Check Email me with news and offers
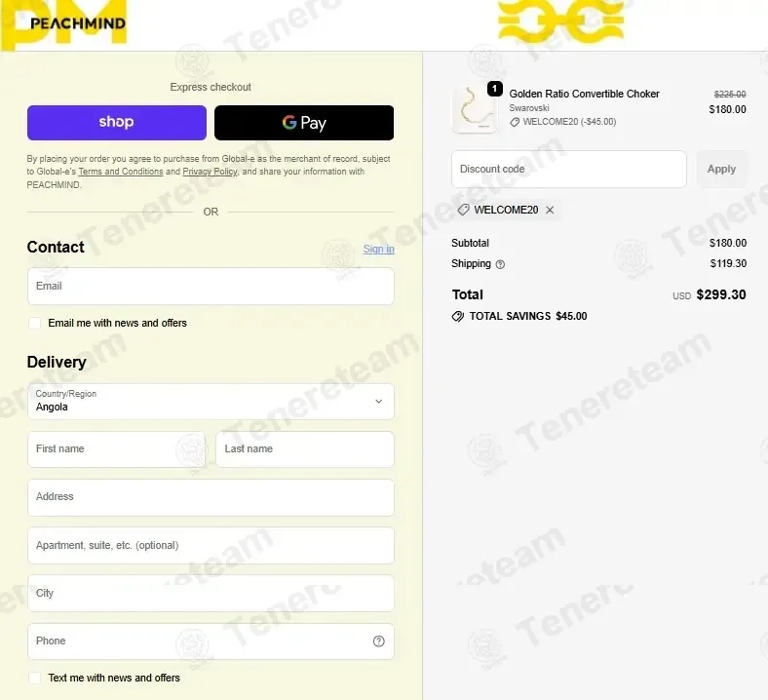Viewport: 768px width, 700px height. click(34, 323)
